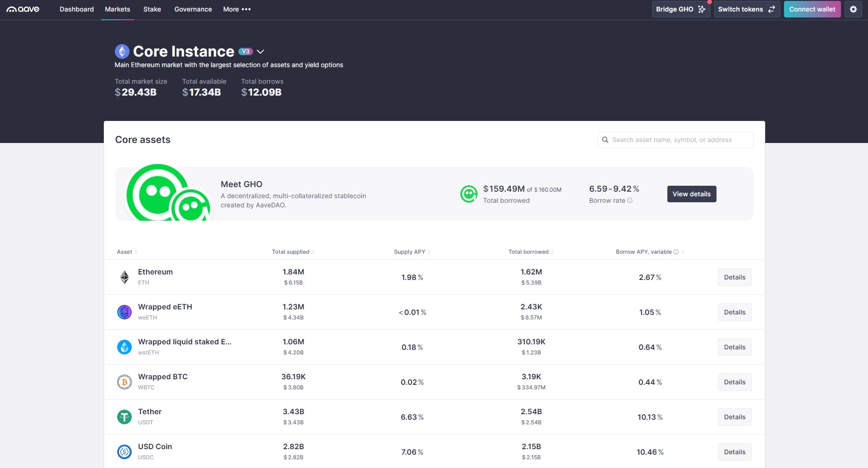868x468 pixels.
Task: Click View details for GHO
Action: click(691, 194)
